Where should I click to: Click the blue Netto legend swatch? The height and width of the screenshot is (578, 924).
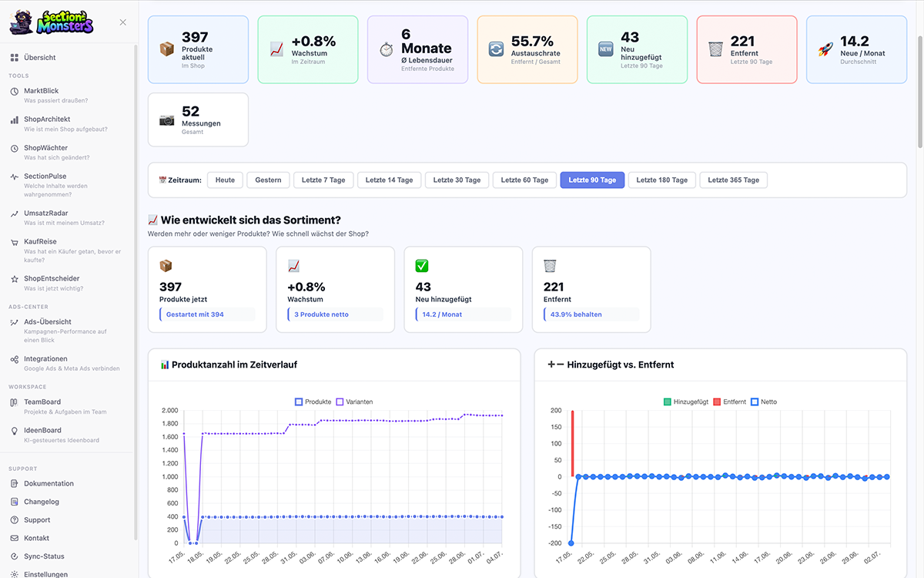click(755, 402)
